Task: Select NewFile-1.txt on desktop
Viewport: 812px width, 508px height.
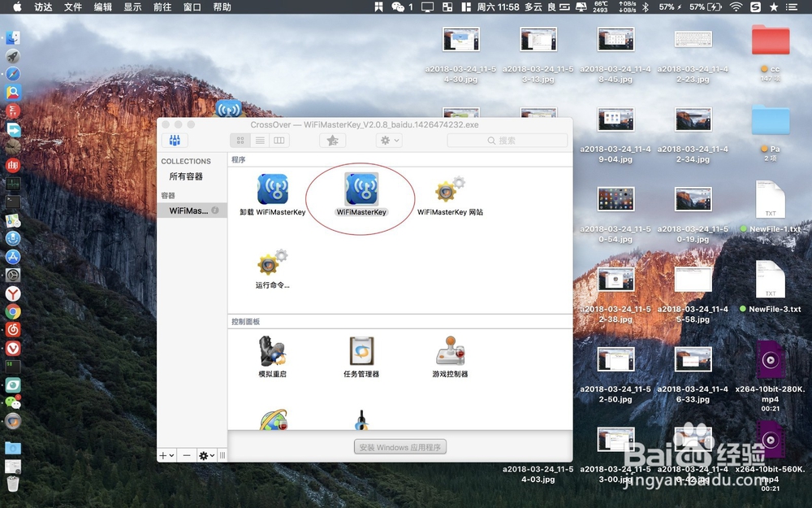Action: (770, 200)
